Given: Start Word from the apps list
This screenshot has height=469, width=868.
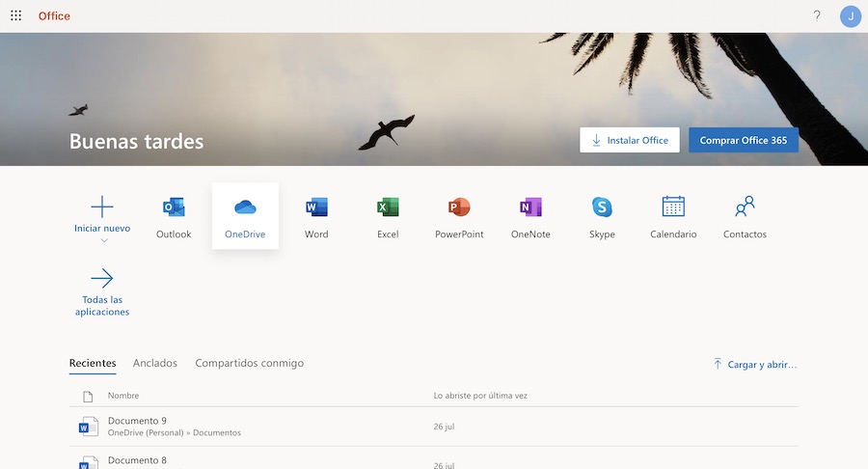Looking at the screenshot, I should tap(316, 216).
